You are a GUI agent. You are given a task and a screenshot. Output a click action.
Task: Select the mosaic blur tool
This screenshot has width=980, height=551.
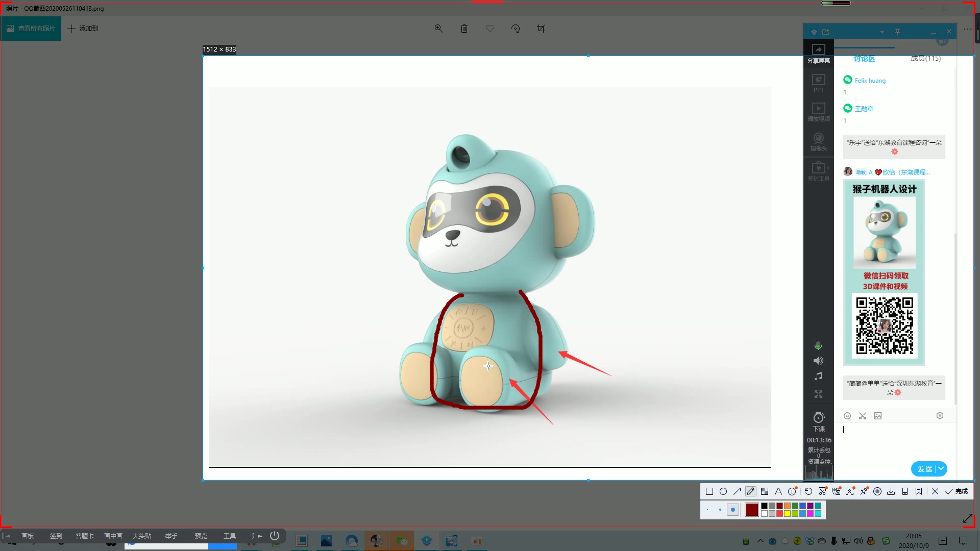(765, 491)
